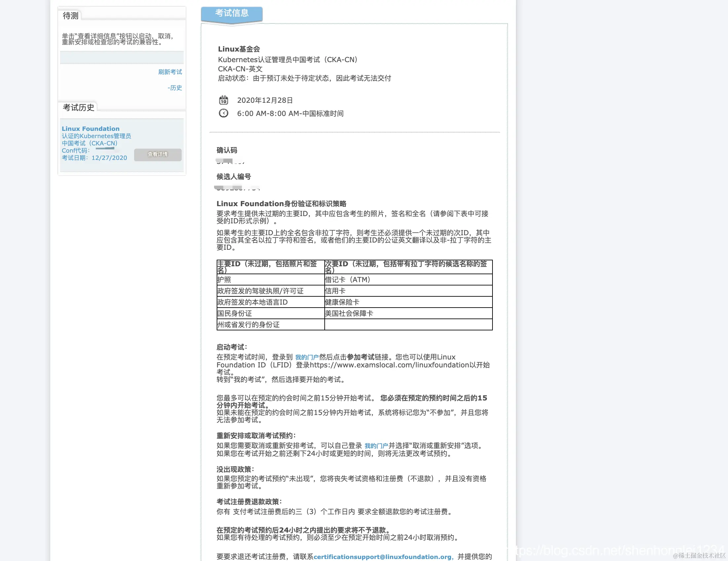This screenshot has height=561, width=728.
Task: Click the clock icon next to the exam time
Action: (x=224, y=113)
